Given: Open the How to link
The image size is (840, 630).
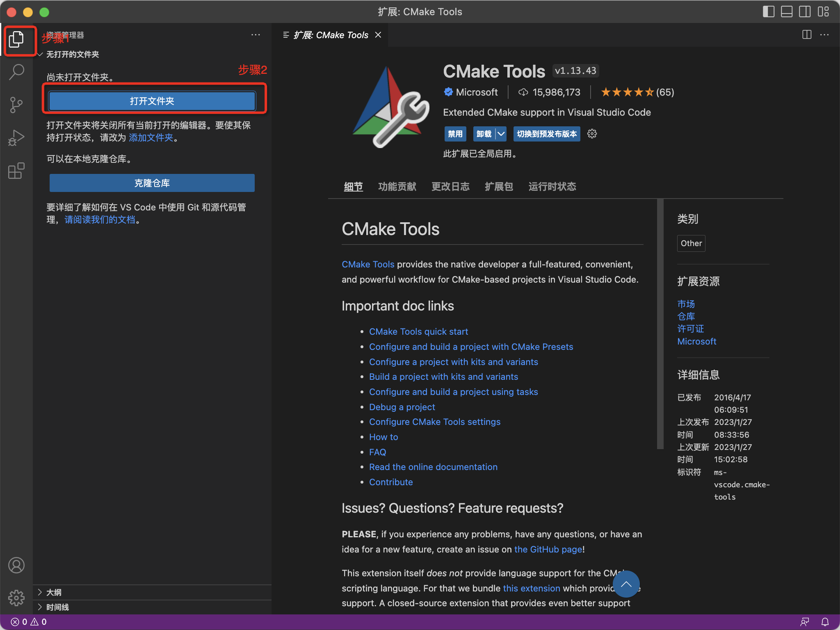Looking at the screenshot, I should tap(383, 437).
